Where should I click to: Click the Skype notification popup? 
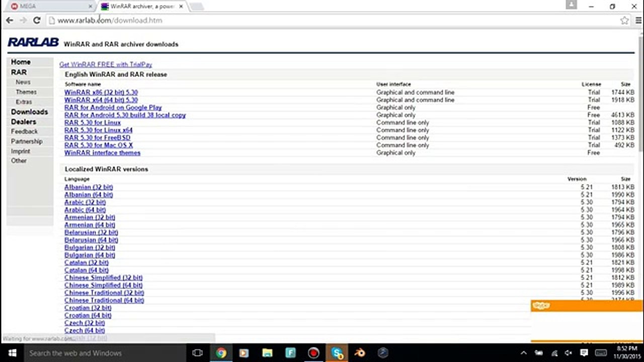(587, 321)
